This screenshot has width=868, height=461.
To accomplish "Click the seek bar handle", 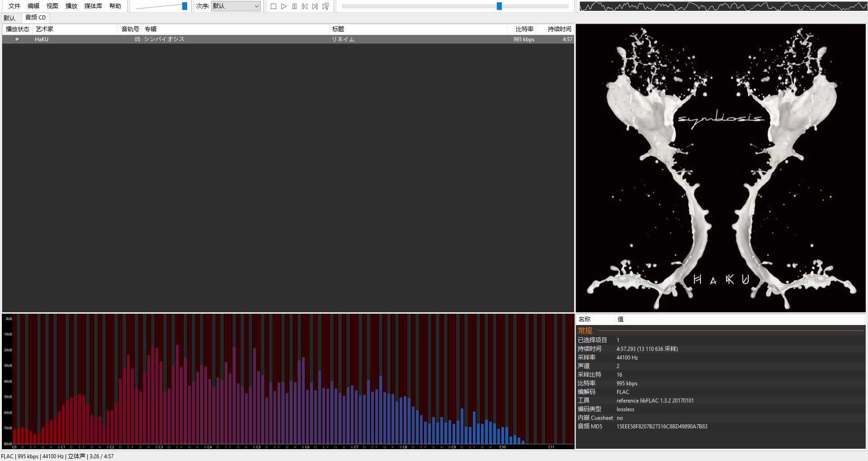I will [499, 6].
